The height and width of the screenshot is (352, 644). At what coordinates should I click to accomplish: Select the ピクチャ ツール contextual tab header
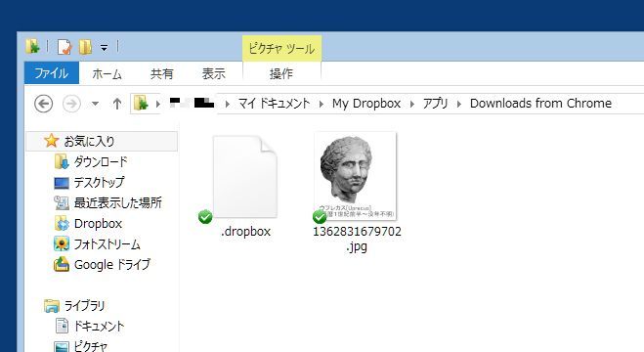(281, 49)
